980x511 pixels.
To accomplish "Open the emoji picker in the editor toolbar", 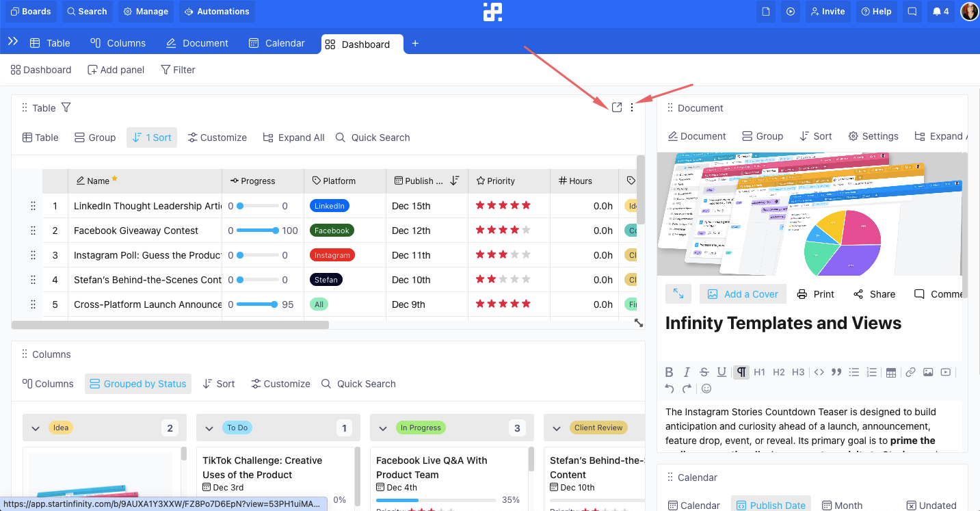I will (706, 388).
